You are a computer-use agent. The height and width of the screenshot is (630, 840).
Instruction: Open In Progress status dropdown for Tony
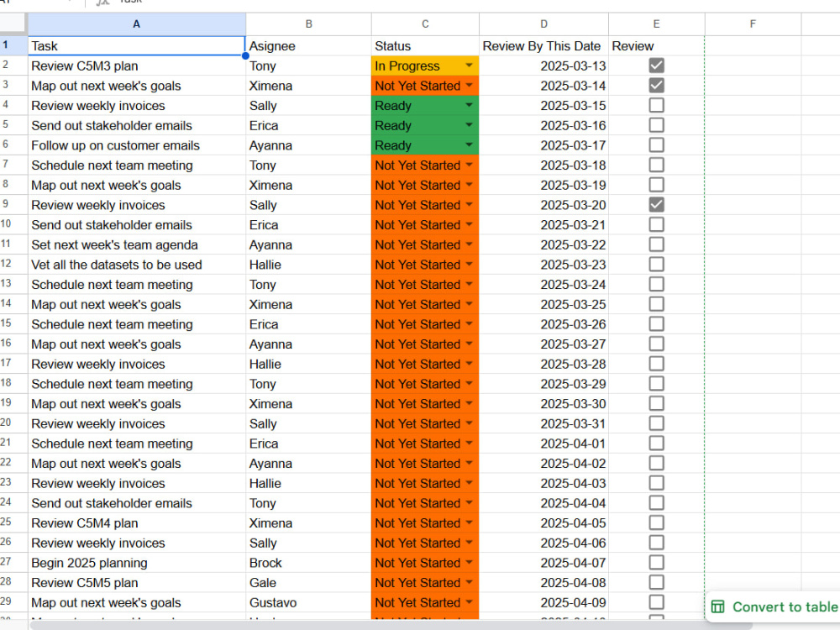[469, 66]
